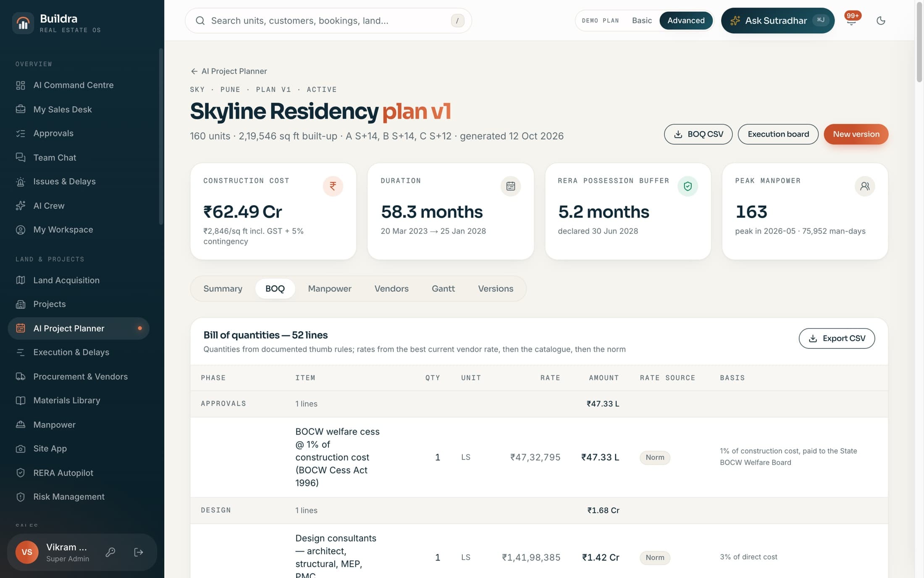The width and height of the screenshot is (924, 578).
Task: Open Materials Library in sidebar
Action: tap(79, 401)
